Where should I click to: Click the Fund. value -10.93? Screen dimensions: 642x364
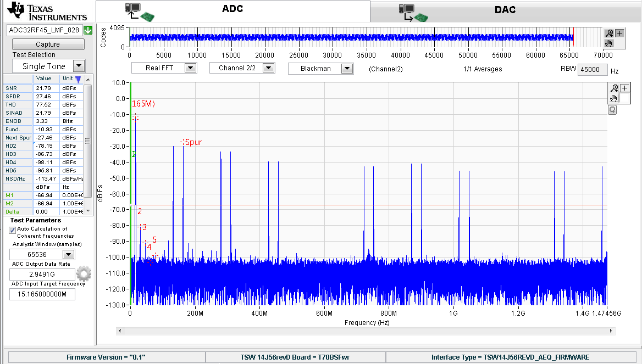pyautogui.click(x=44, y=129)
